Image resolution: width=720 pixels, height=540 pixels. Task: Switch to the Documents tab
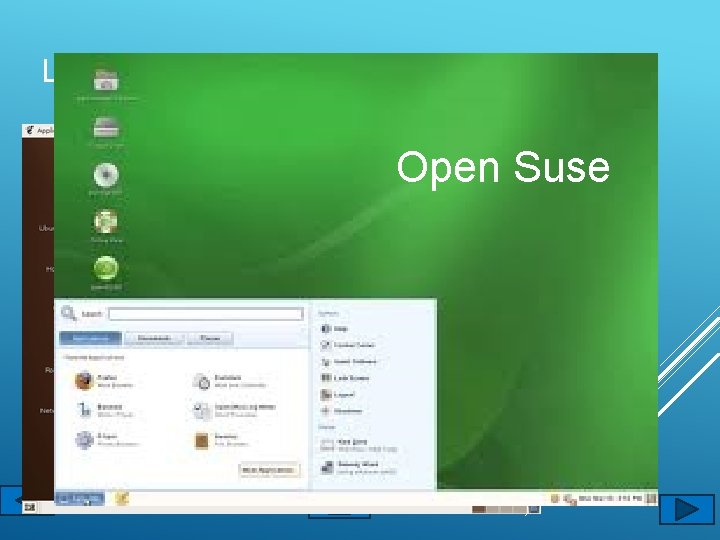coord(154,338)
